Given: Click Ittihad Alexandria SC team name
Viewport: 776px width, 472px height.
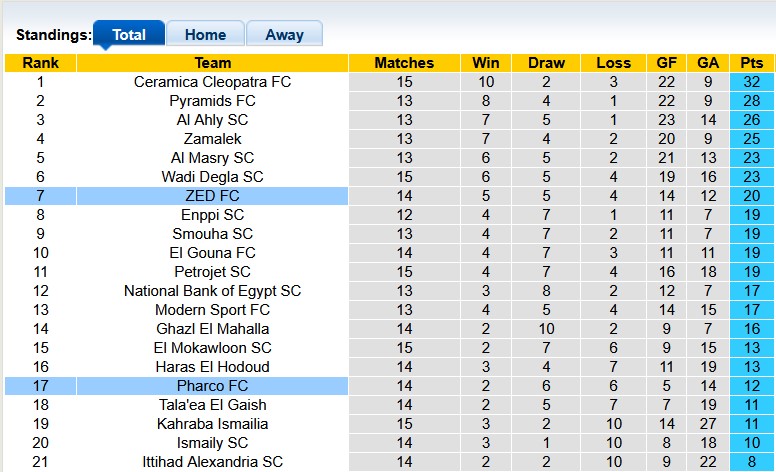Looking at the screenshot, I should point(212,462).
